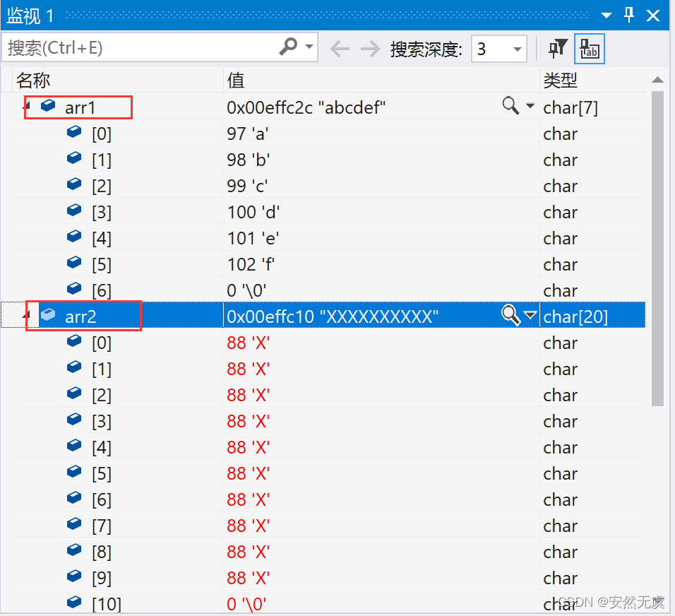Close the Watch 1 panel
This screenshot has width=675, height=616.
pos(653,16)
